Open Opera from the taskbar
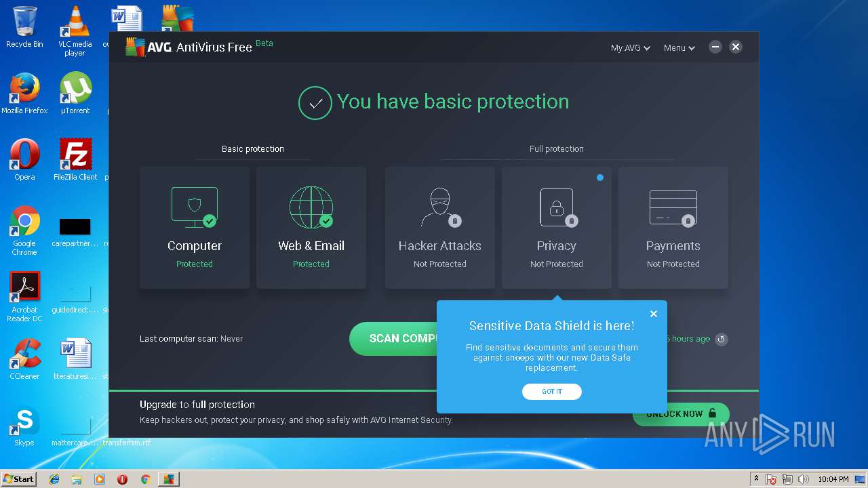The height and width of the screenshot is (488, 868). [x=123, y=479]
